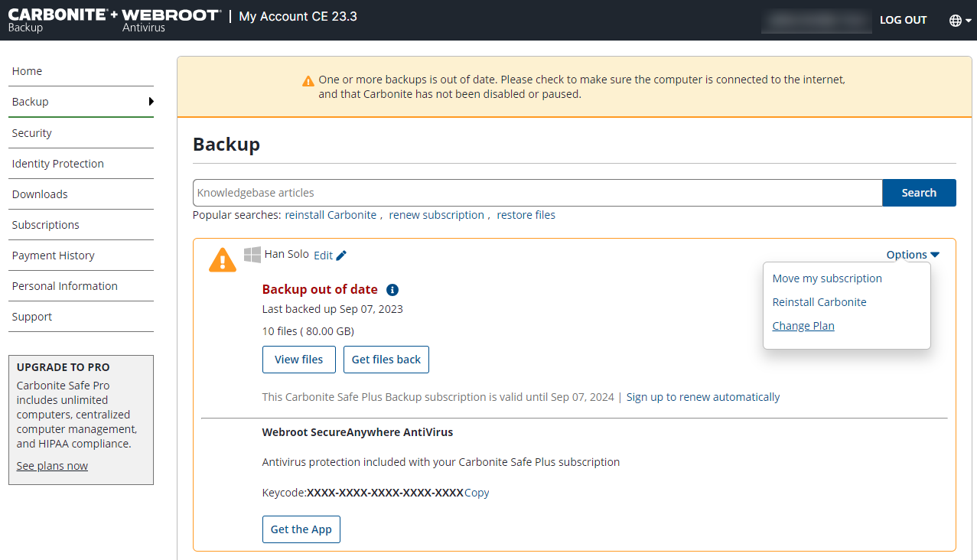Click the orange warning triangle beside Han Solo

coord(223,260)
